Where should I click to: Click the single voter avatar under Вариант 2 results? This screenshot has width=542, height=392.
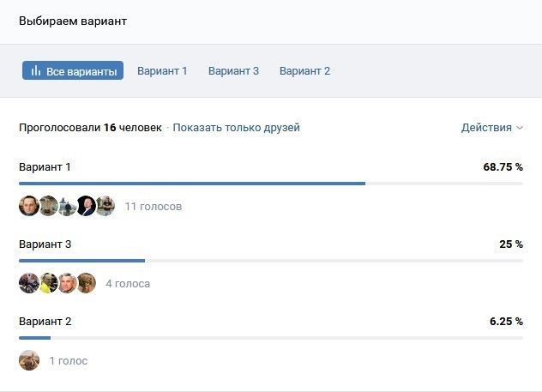pyautogui.click(x=29, y=360)
